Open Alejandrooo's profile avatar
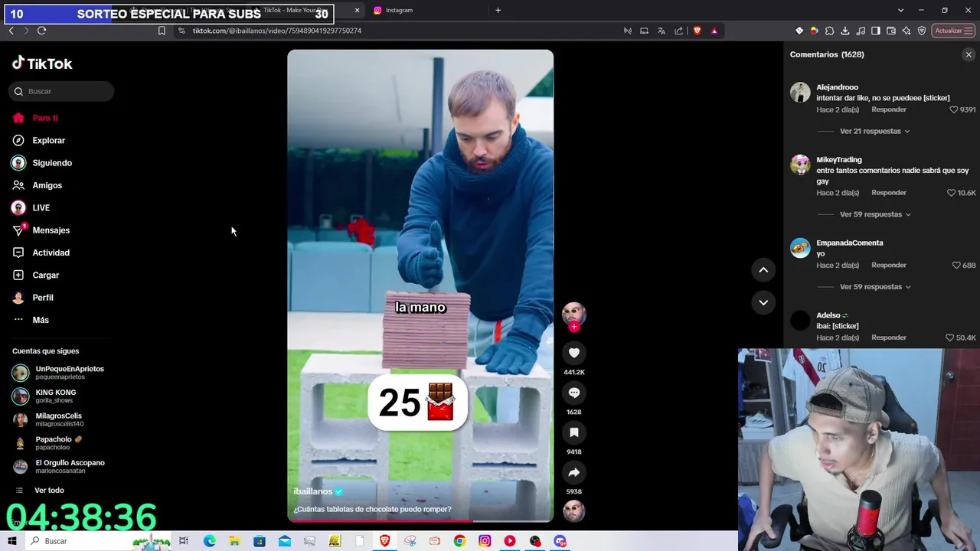The height and width of the screenshot is (551, 980). [x=800, y=92]
